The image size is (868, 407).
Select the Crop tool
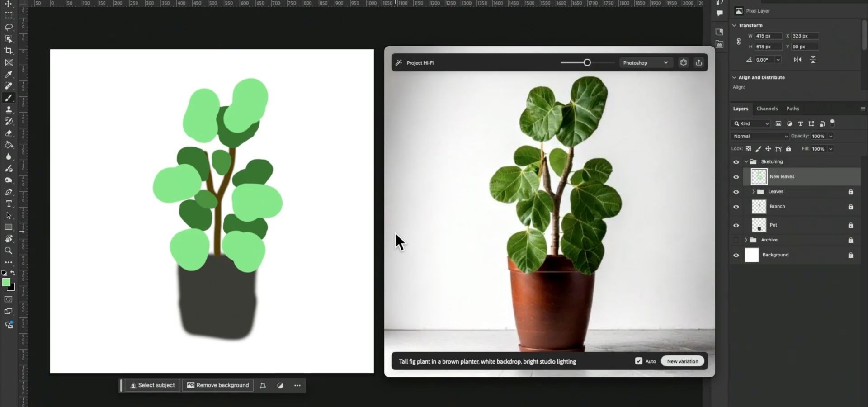tap(9, 51)
